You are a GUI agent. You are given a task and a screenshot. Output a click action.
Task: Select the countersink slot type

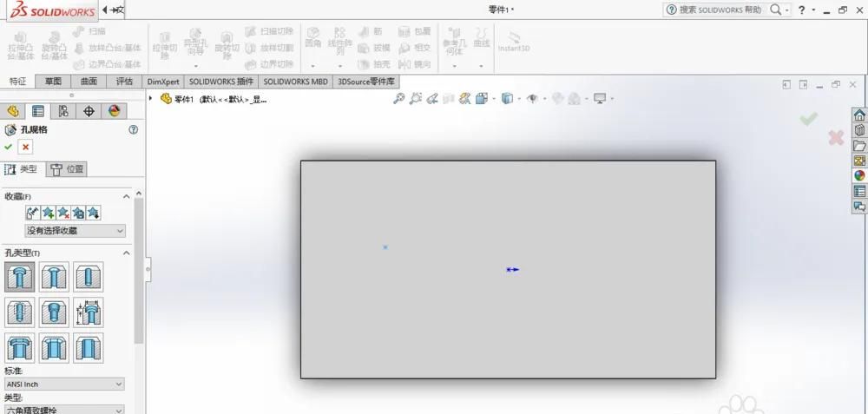coord(54,347)
